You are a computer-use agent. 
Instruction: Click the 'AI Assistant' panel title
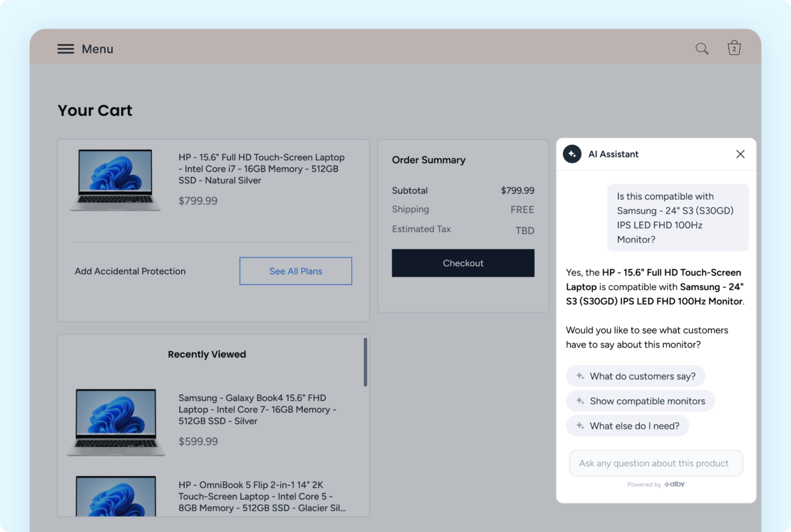tap(613, 154)
